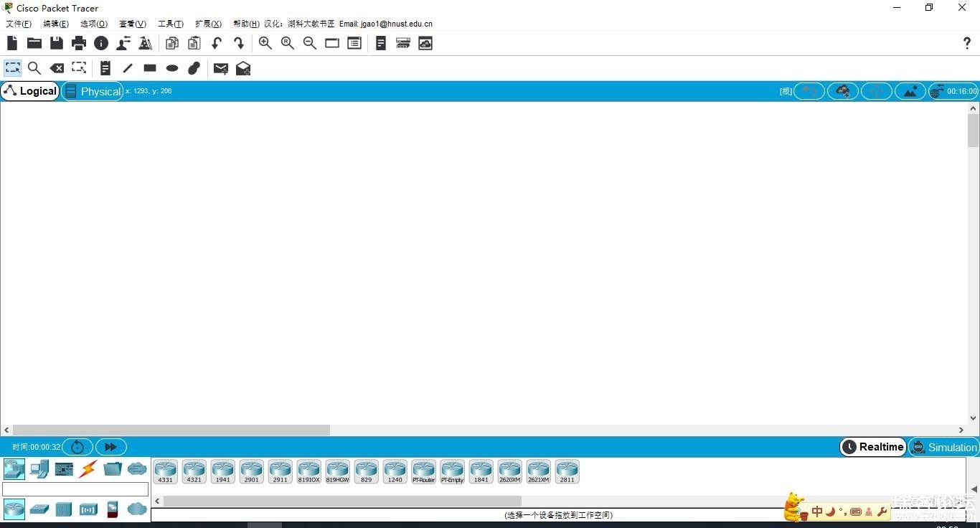Open the 扩展(X) menu
This screenshot has width=980, height=528.
pyautogui.click(x=209, y=24)
